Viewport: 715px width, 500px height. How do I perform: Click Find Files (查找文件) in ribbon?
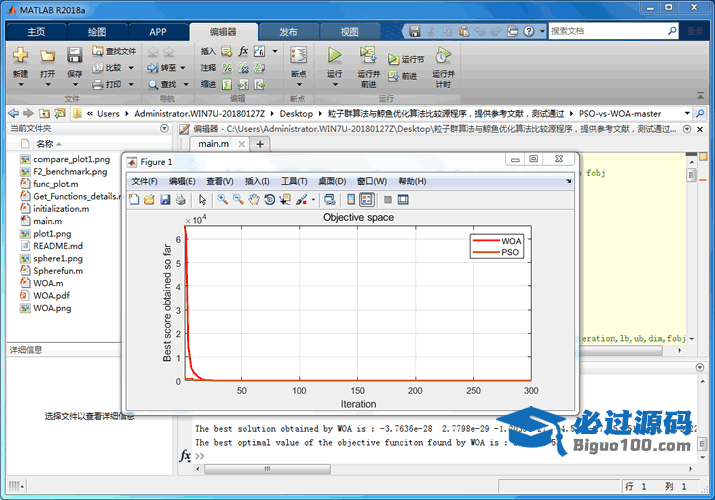pos(114,51)
